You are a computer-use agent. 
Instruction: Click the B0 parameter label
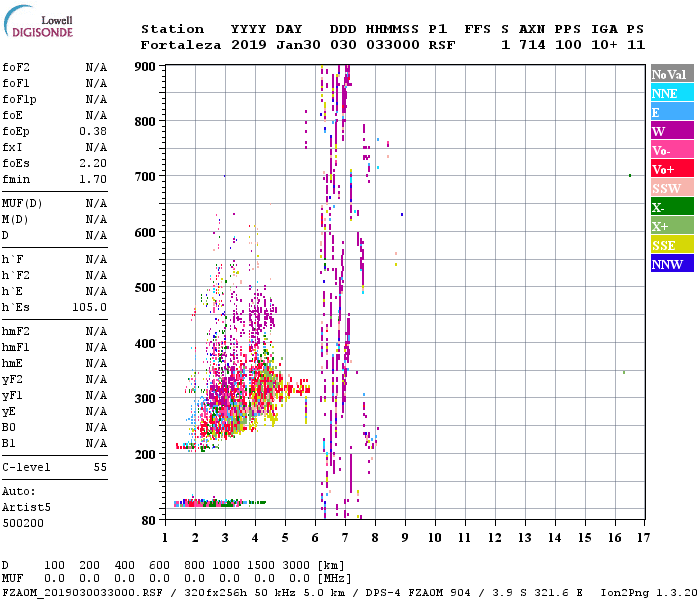tap(8, 428)
